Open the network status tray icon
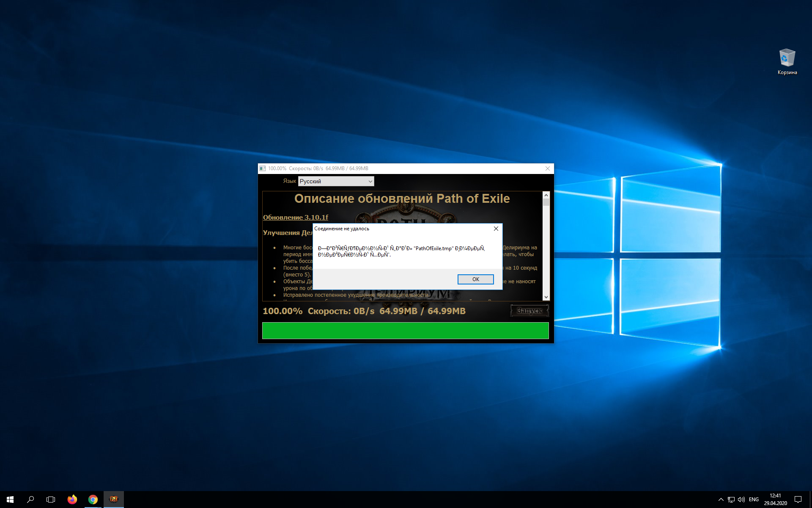Screen dimensions: 812x508 (x=731, y=500)
